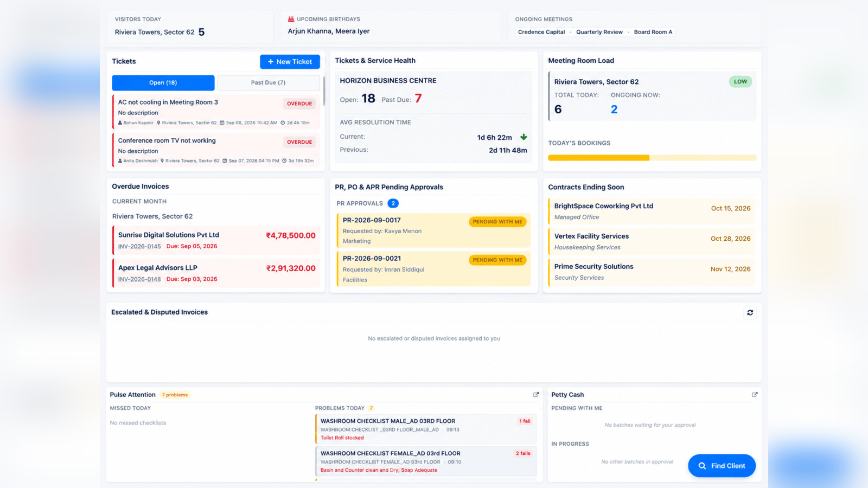
Task: Open Vertex Facility Services contract
Action: click(x=652, y=242)
